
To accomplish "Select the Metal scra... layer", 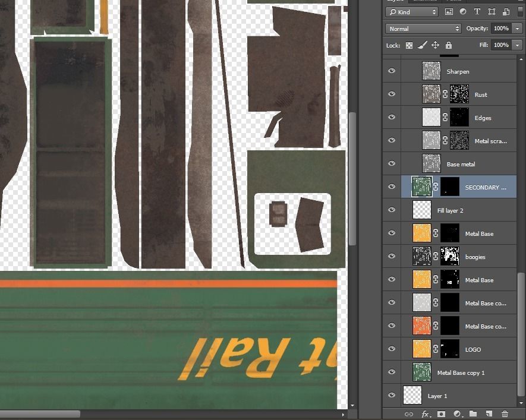I will click(459, 141).
